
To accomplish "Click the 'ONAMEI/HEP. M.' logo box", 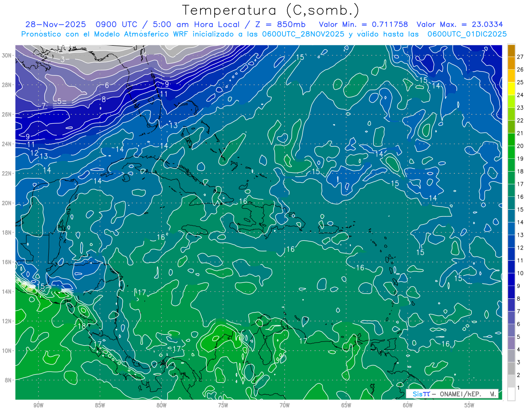I will pyautogui.click(x=452, y=394).
